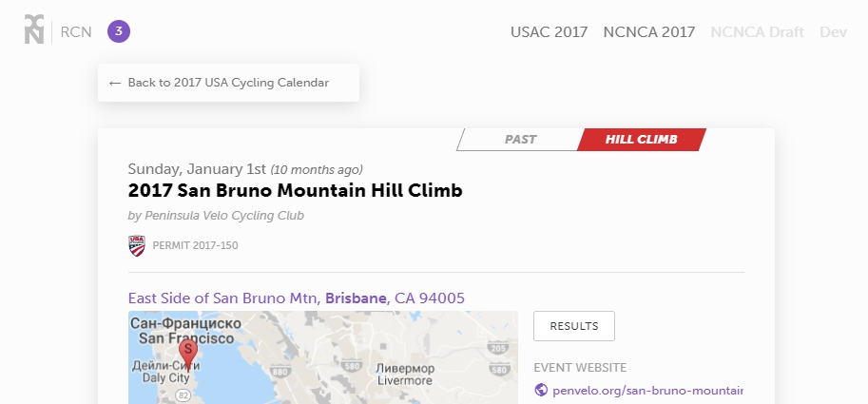Go back to 2017 USA Cycling Calendar
Screen dimensions: 868x404
228,83
